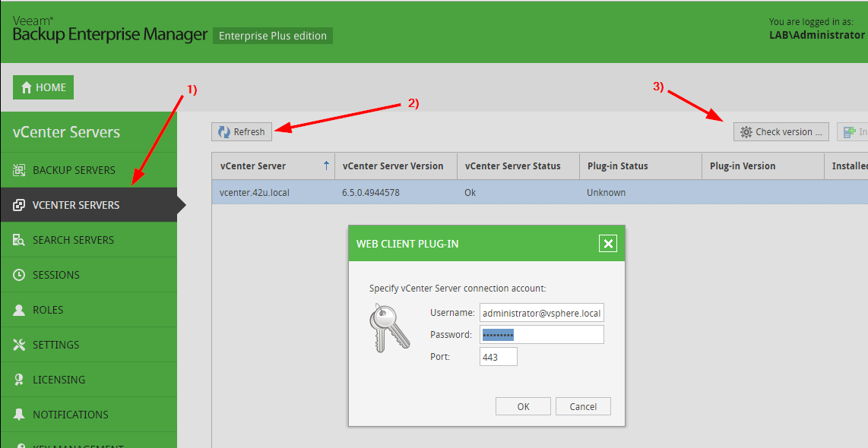Sort by vCenter Server Status column
This screenshot has height=448, width=868.
518,166
